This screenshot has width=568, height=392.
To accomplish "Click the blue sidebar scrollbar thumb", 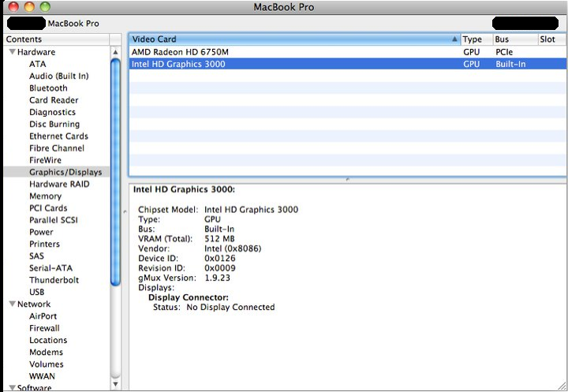I will [x=115, y=173].
